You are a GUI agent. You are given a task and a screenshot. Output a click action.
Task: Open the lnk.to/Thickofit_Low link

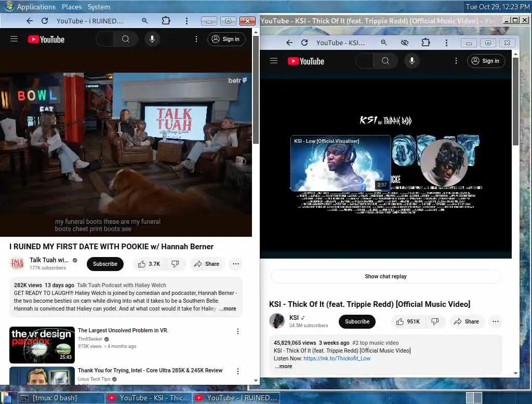click(337, 358)
